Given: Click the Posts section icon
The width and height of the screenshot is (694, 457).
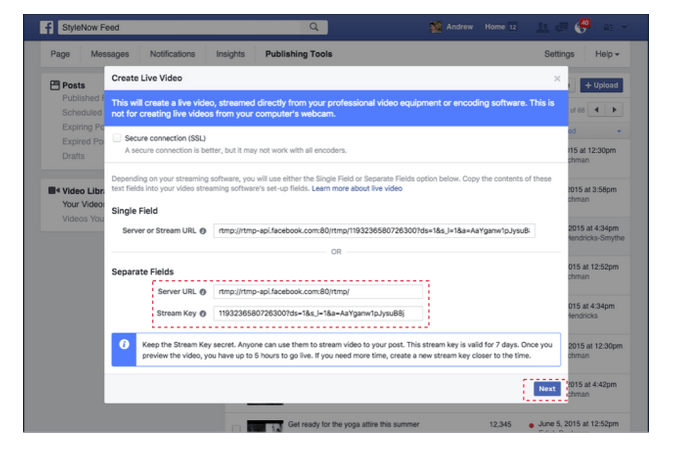Looking at the screenshot, I should tap(55, 85).
